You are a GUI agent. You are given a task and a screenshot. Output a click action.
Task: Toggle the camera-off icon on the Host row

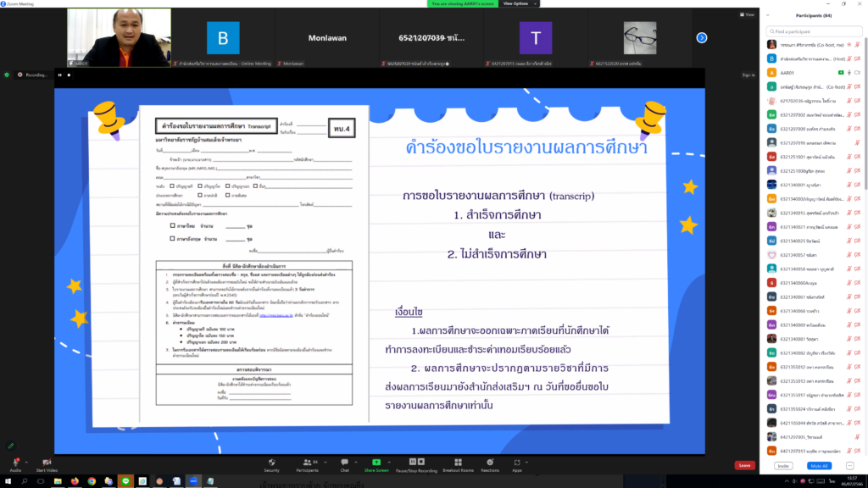[x=858, y=58]
